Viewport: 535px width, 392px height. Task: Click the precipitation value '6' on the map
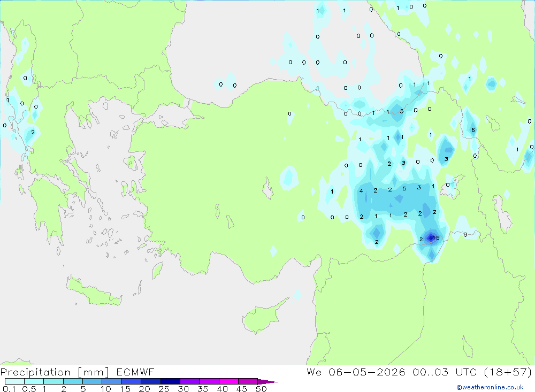click(x=473, y=130)
